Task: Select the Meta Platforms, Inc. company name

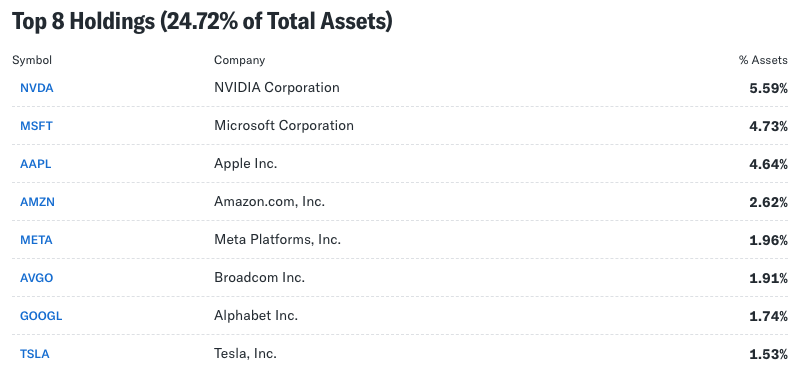Action: click(278, 240)
